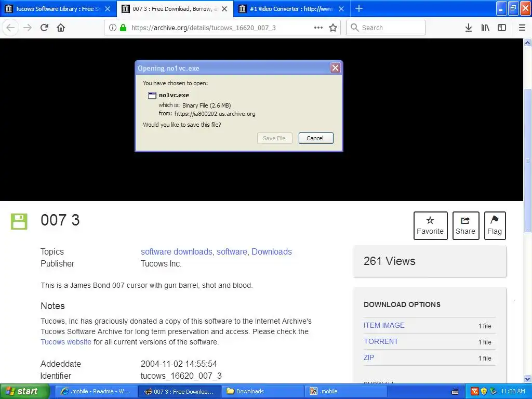
Task: View the green padlock connection details
Action: pos(123,28)
